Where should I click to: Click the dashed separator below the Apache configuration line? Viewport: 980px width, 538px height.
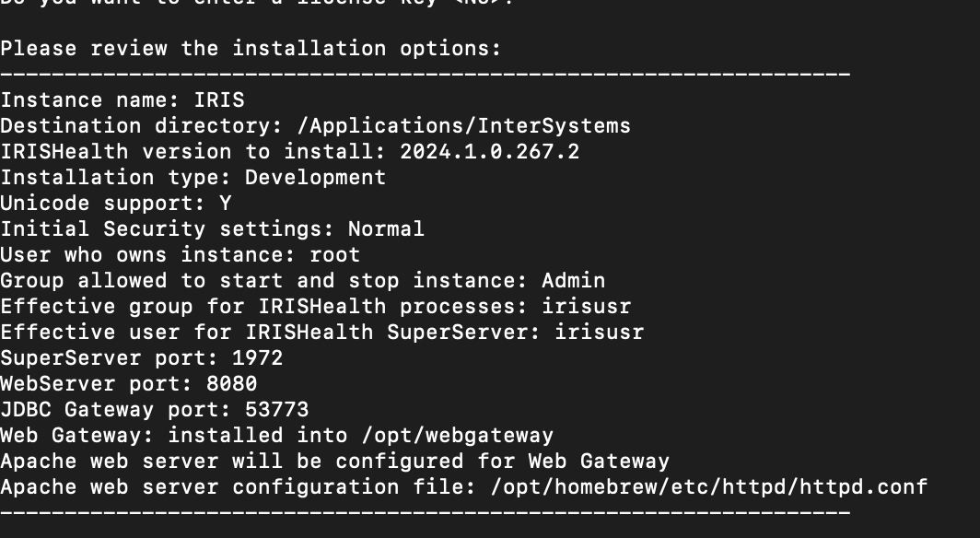[425, 512]
